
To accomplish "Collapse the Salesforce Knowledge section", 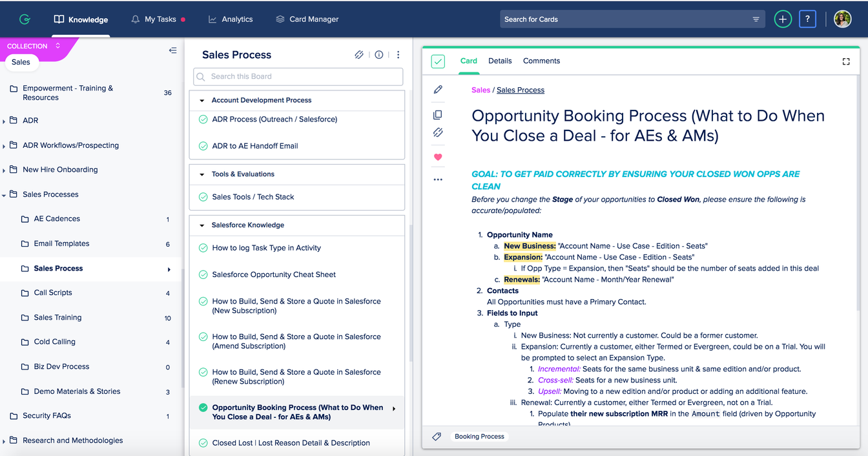I will pyautogui.click(x=202, y=225).
